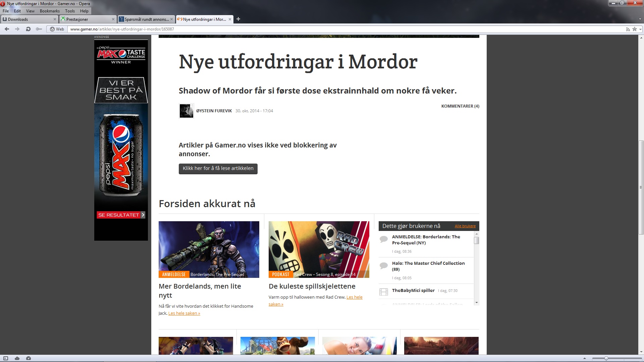Screen dimensions: 644x362
Task: Open address bar history dropdown arrow
Action: [x=640, y=29]
